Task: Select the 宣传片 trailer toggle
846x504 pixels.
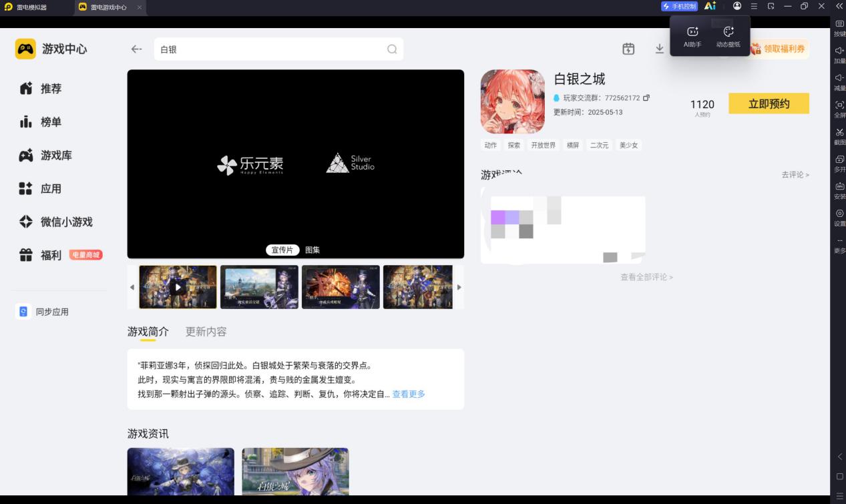Action: 282,250
